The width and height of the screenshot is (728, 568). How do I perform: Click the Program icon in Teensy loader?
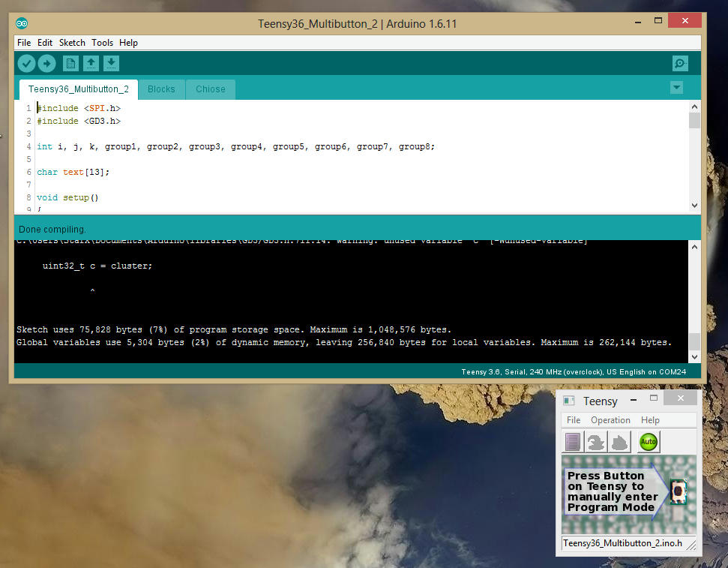click(597, 442)
